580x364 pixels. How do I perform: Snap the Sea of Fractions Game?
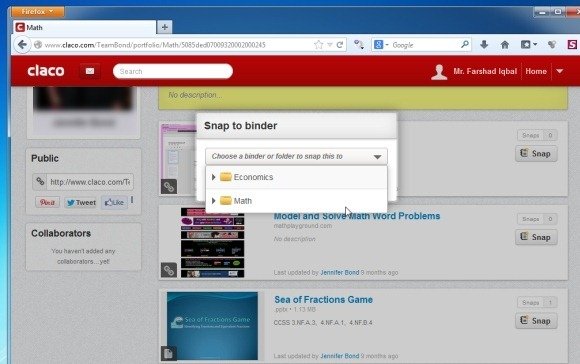pyautogui.click(x=536, y=321)
